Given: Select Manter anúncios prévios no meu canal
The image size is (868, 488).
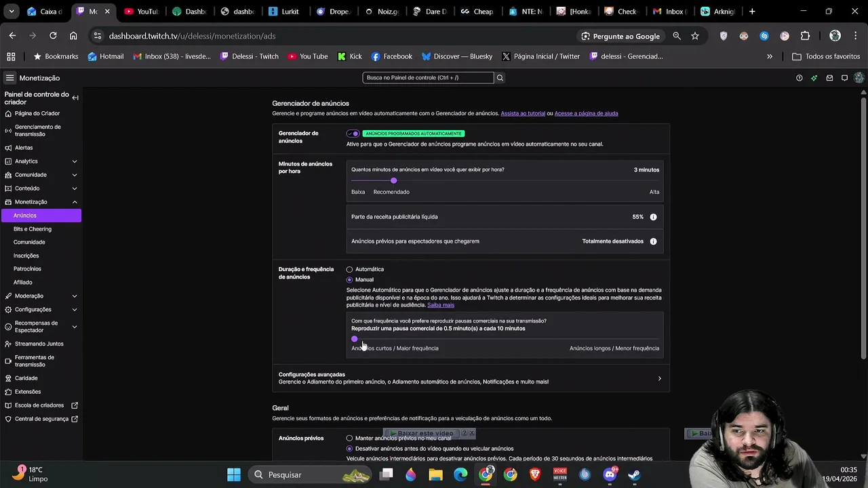Looking at the screenshot, I should [x=349, y=439].
